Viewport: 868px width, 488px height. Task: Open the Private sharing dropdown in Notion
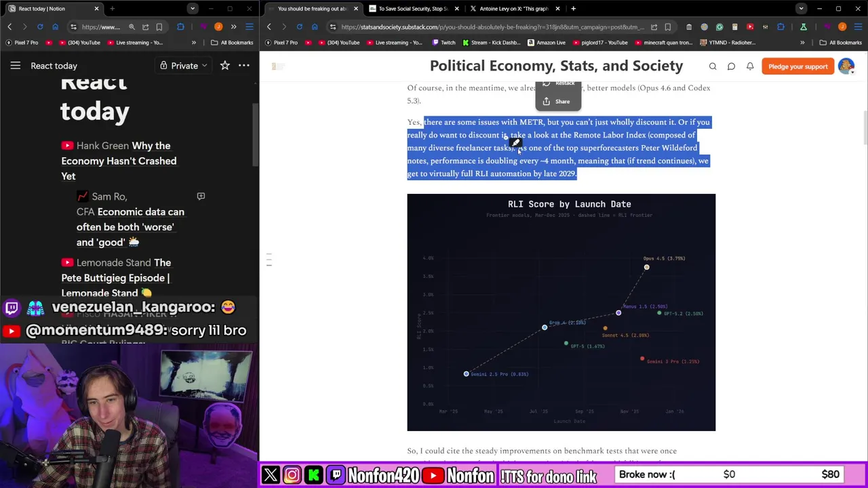point(184,66)
